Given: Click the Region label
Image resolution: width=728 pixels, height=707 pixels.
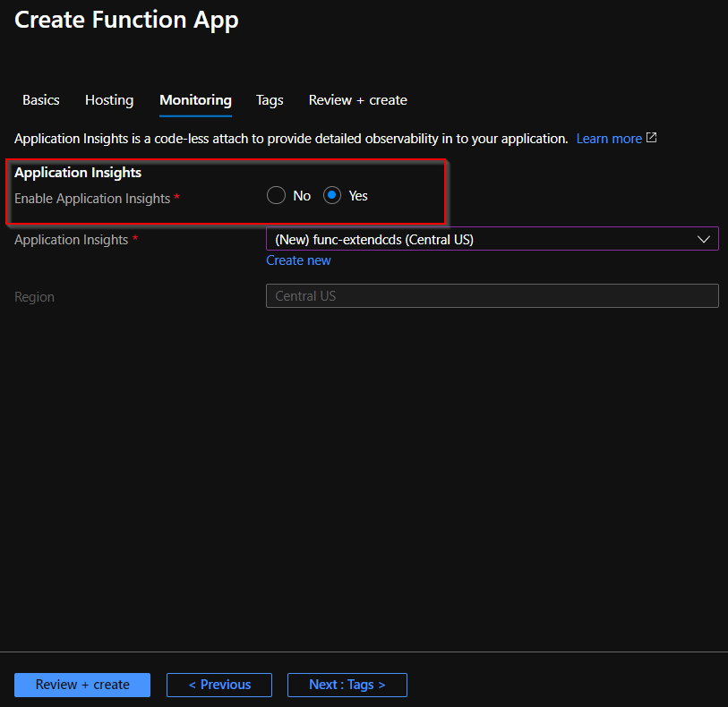Looking at the screenshot, I should coord(34,297).
